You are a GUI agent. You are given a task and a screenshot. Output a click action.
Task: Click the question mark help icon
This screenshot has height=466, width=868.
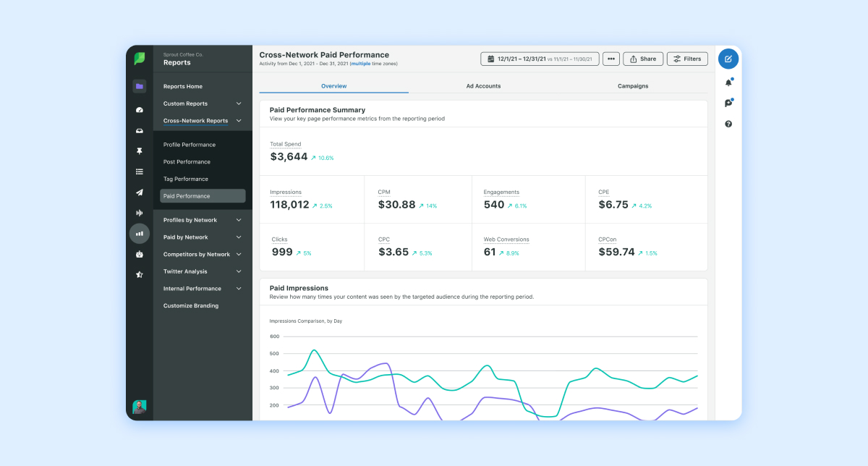coord(728,124)
